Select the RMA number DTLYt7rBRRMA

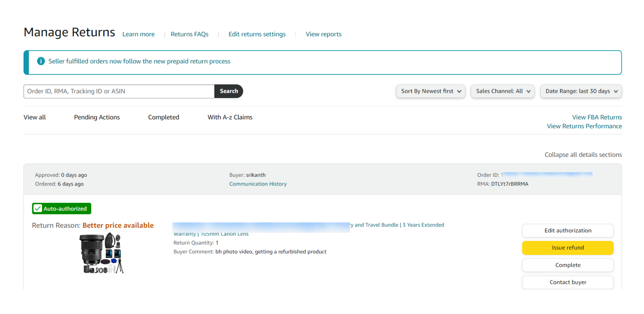click(509, 184)
